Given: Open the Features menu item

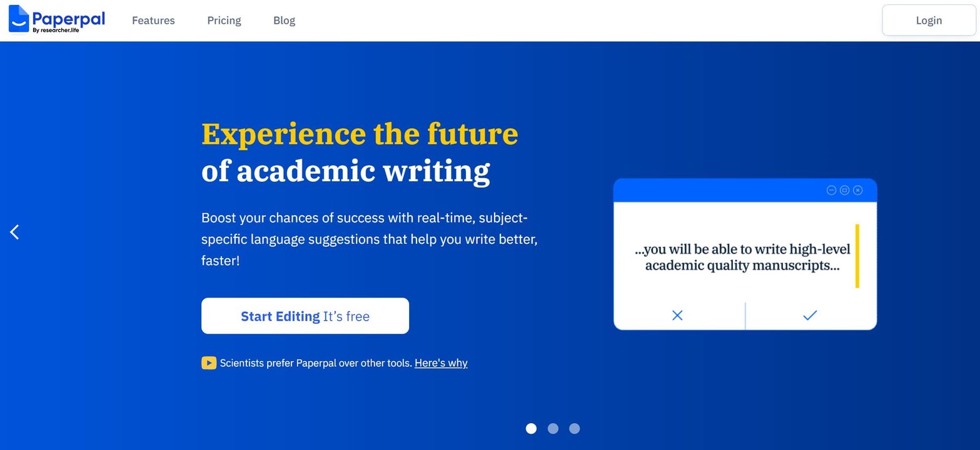Looking at the screenshot, I should [x=153, y=21].
